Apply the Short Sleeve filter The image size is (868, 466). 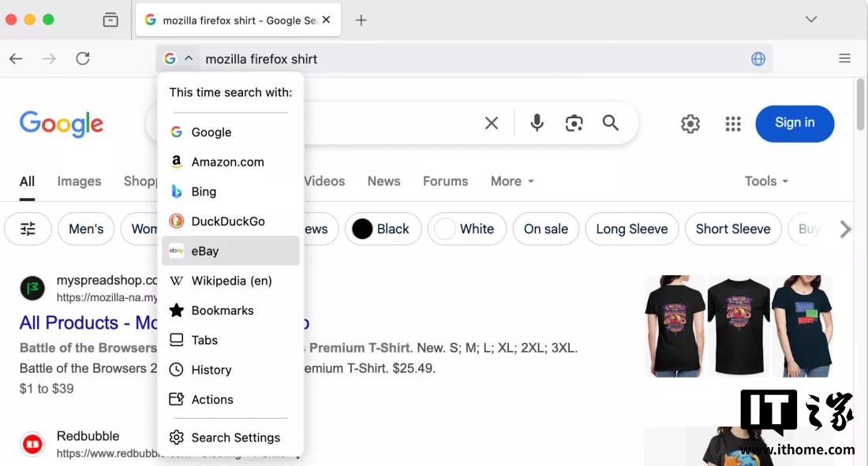[x=733, y=229]
